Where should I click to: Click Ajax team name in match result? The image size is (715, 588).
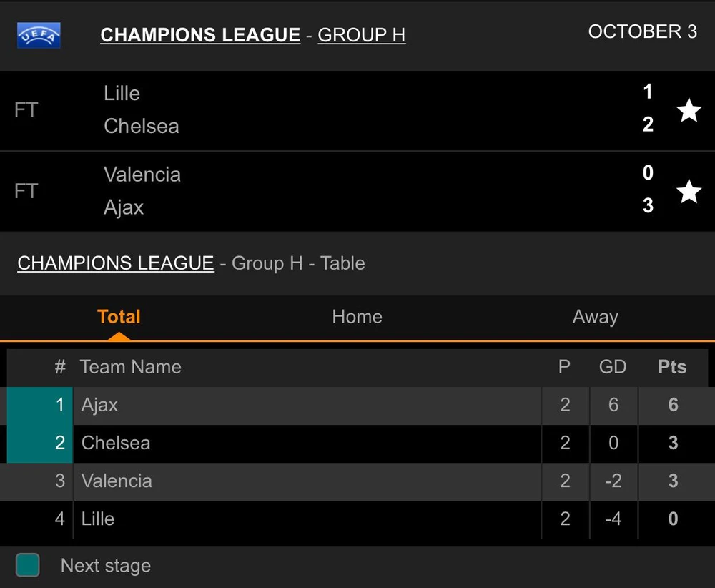124,207
